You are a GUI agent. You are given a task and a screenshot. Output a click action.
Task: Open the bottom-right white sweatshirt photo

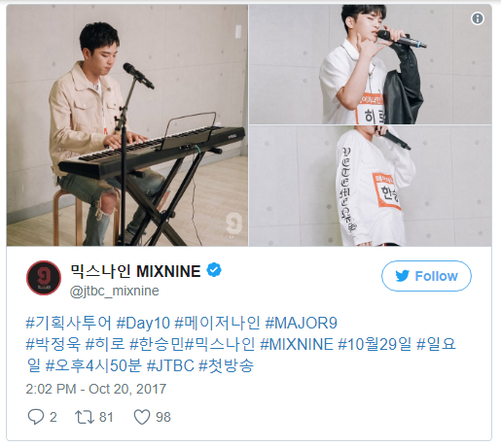click(x=371, y=186)
